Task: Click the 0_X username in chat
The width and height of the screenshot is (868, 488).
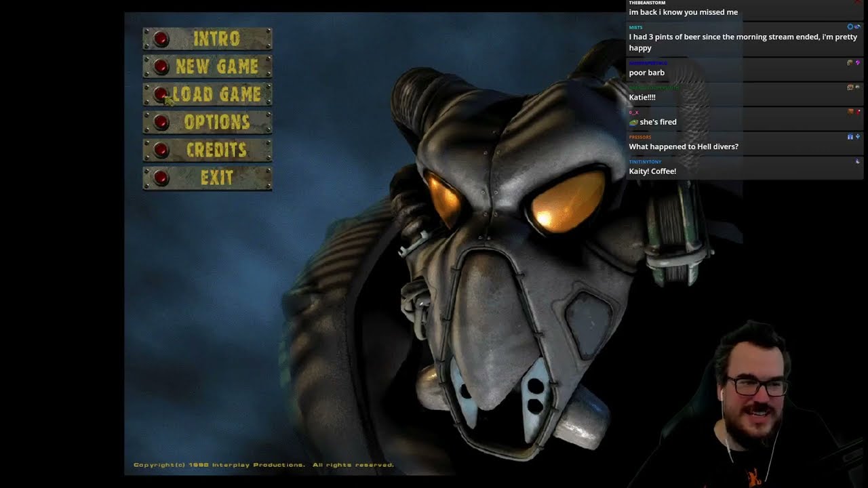Action: [x=633, y=113]
